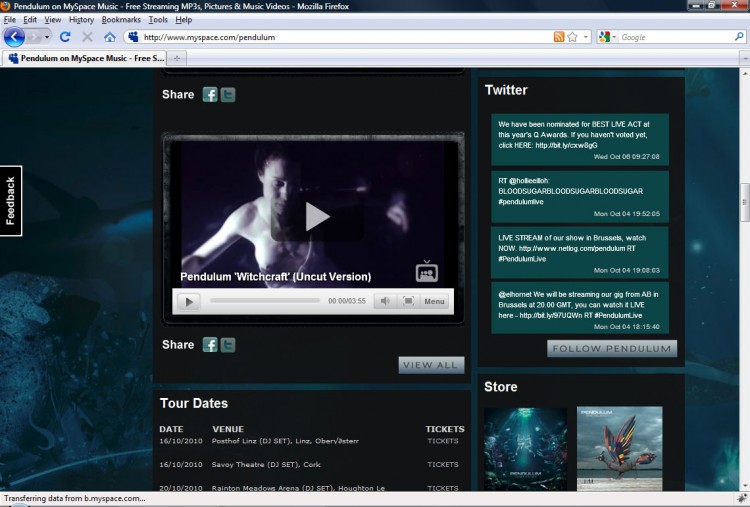Open the View menu
This screenshot has height=507, width=750.
53,20
